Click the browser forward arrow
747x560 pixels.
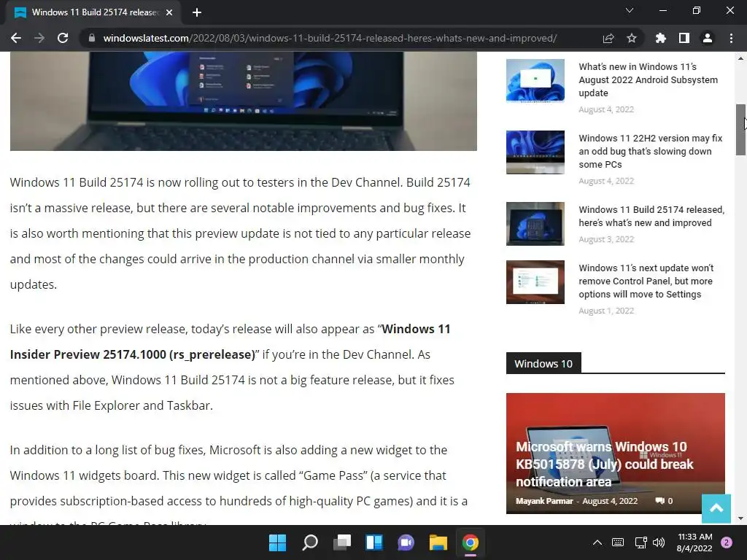(39, 38)
